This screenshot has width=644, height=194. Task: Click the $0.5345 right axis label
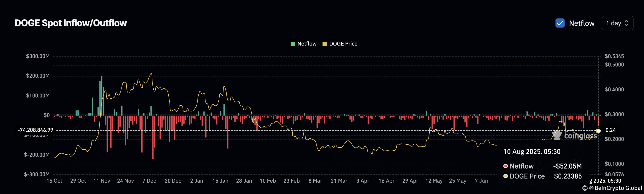point(614,56)
